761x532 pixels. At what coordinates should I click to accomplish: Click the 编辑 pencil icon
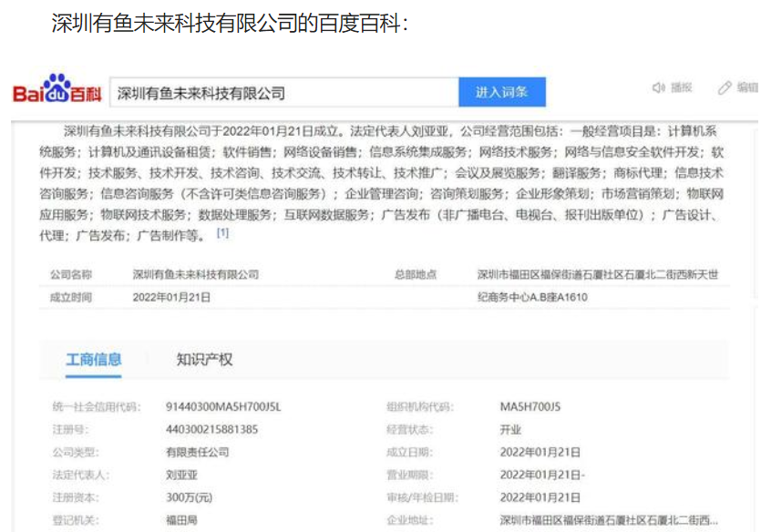coord(725,87)
